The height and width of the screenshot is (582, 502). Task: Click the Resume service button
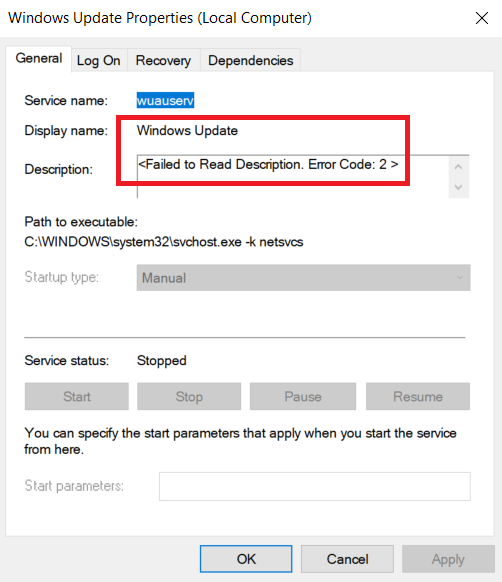418,396
